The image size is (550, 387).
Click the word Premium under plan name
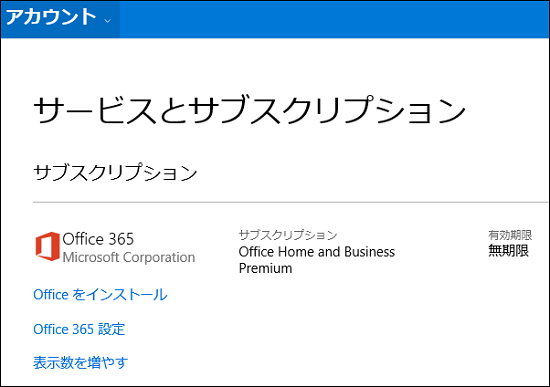pyautogui.click(x=266, y=268)
